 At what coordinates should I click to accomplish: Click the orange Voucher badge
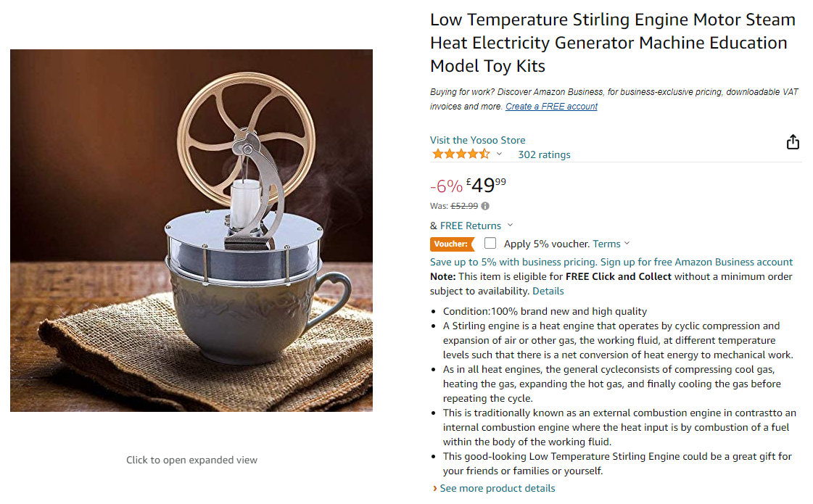[451, 244]
